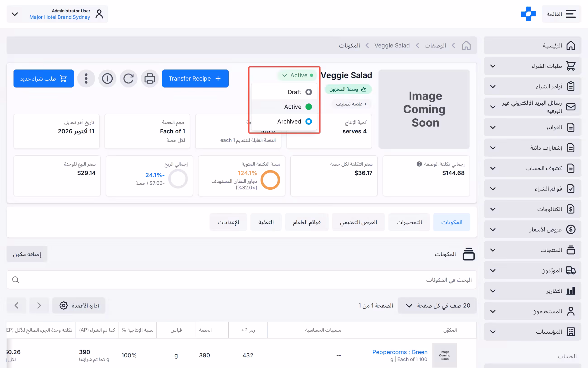Click the search magnifier icon in ingredients
The image size is (588, 368).
[16, 280]
